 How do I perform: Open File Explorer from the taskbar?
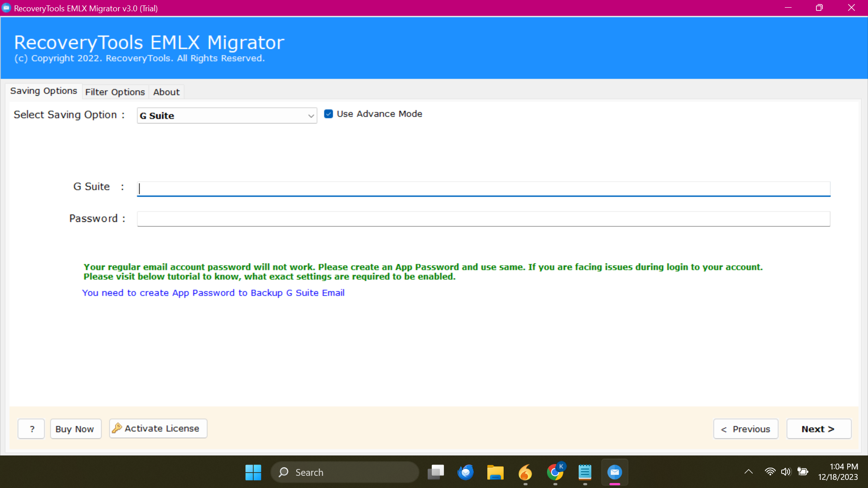(495, 472)
